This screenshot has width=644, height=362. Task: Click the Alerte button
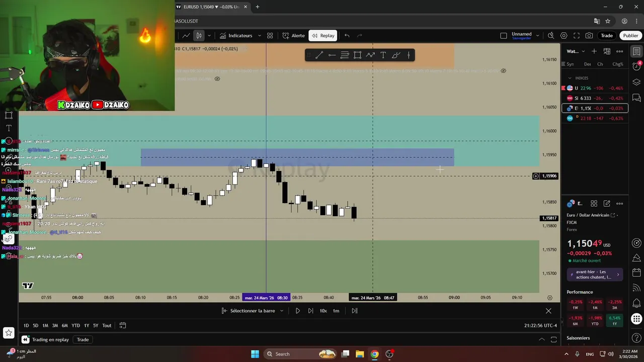pyautogui.click(x=294, y=36)
